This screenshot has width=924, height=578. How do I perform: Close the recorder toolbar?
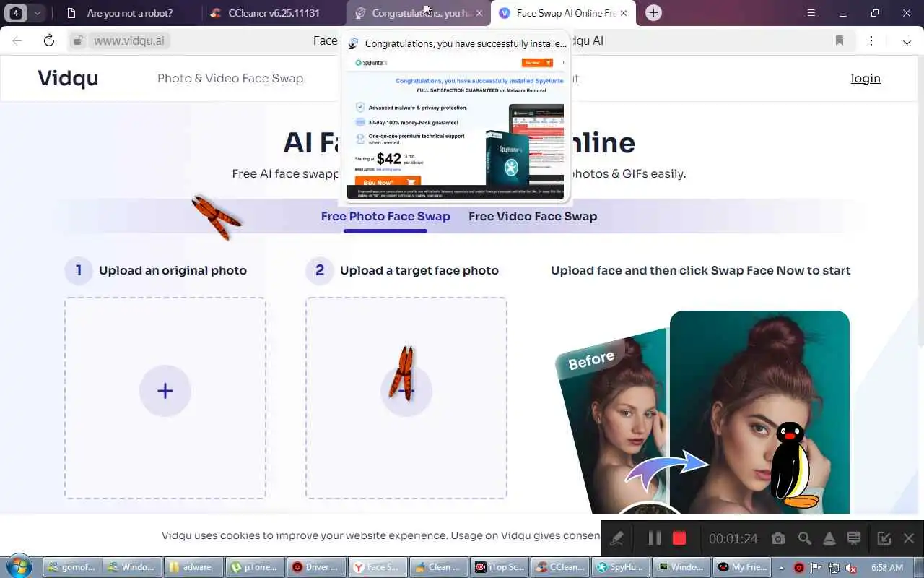point(909,538)
